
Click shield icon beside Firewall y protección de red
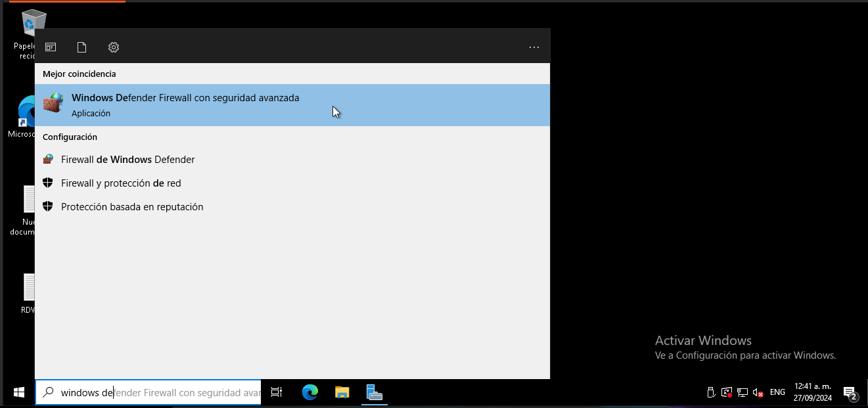tap(47, 183)
